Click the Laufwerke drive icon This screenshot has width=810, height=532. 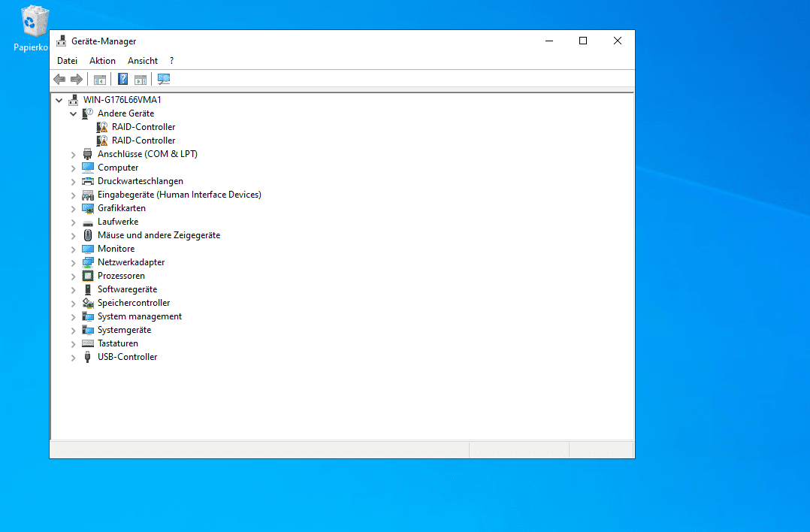click(88, 222)
